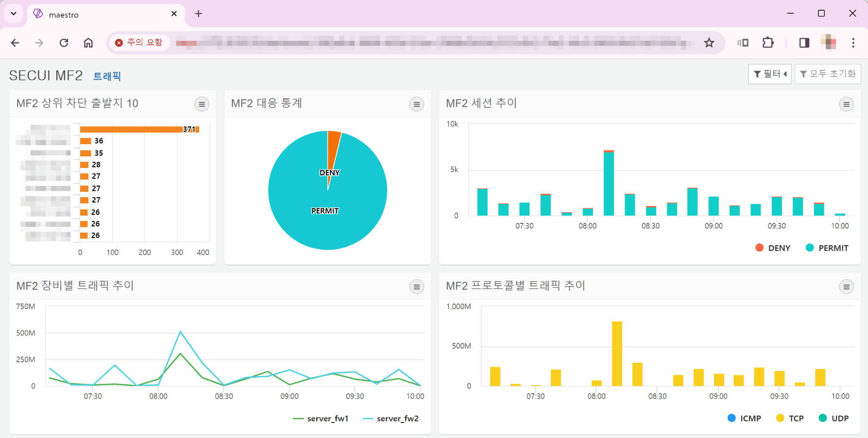This screenshot has height=438, width=868.
Task: Click SECUI MF2 dashboard title
Action: click(46, 76)
